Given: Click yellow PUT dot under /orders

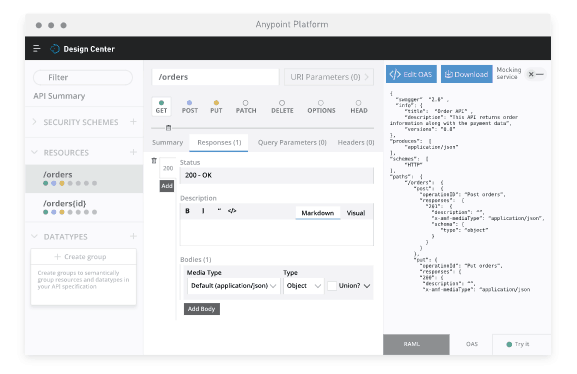Looking at the screenshot, I should click(62, 183).
